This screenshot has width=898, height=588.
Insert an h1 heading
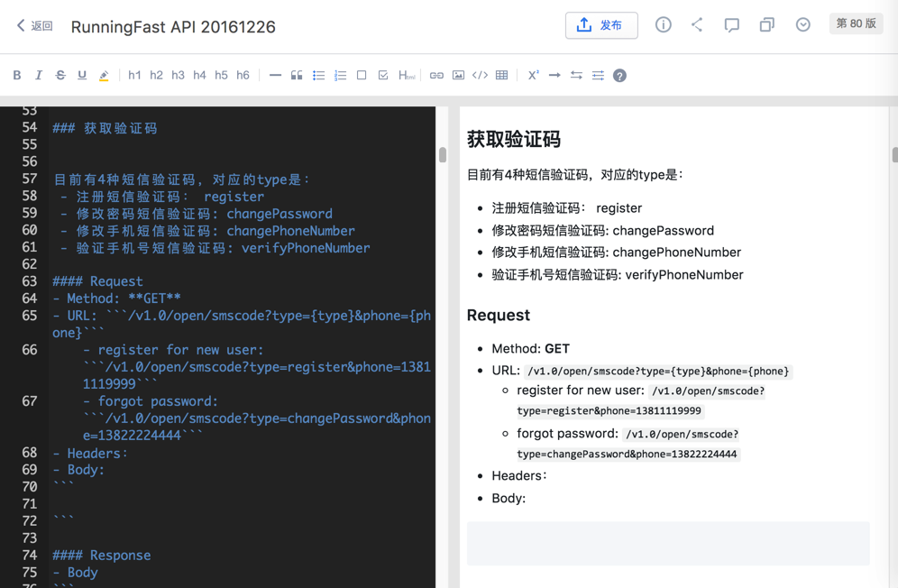tap(134, 75)
